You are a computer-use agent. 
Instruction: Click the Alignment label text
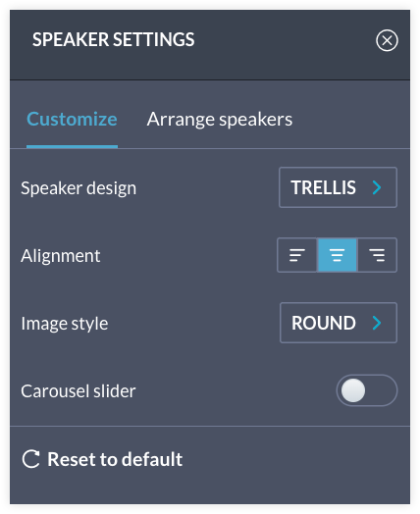click(x=60, y=256)
